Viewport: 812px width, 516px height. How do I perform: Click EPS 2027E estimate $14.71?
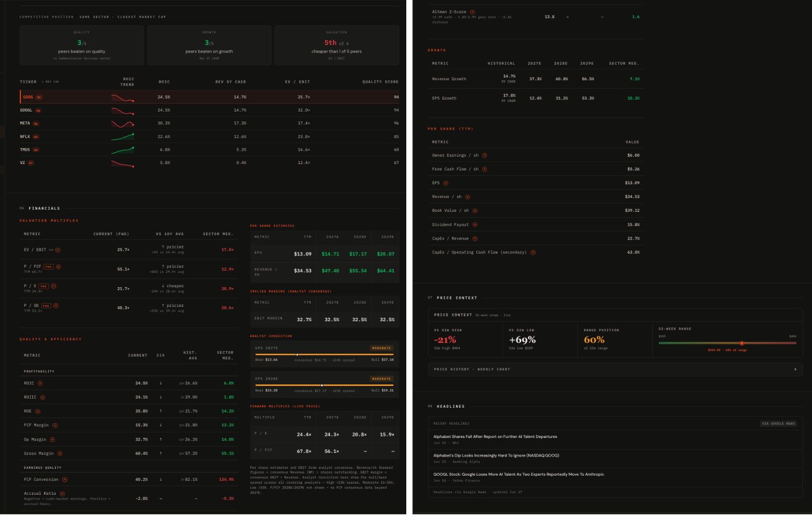(x=330, y=254)
